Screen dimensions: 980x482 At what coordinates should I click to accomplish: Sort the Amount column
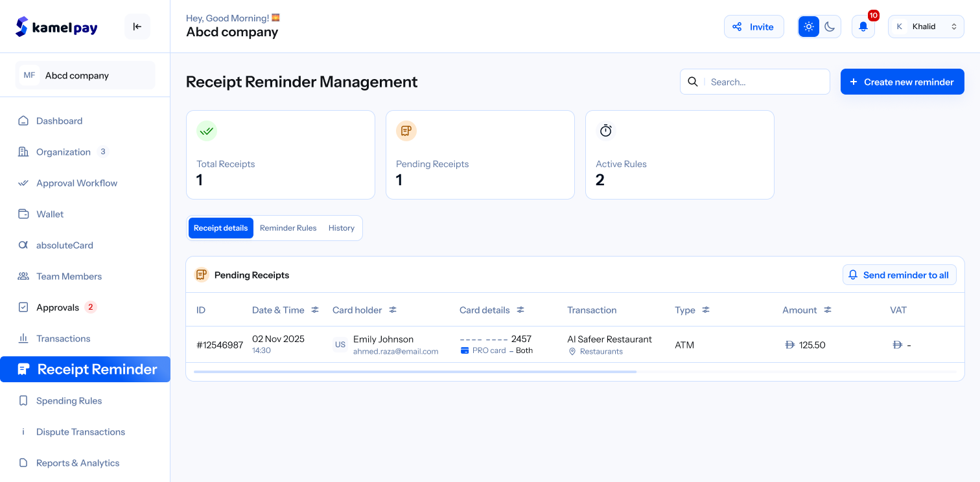pos(828,310)
